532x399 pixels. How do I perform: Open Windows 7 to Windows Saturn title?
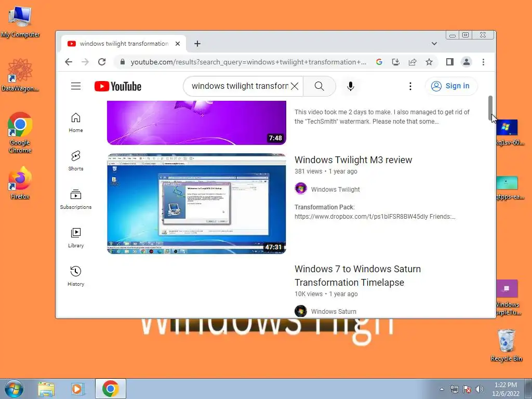tap(357, 275)
